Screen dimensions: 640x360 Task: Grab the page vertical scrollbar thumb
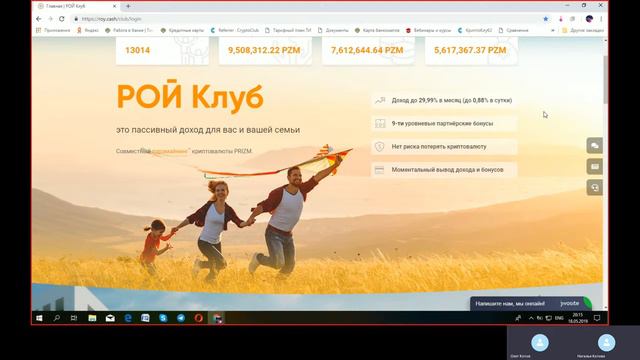pyautogui.click(x=605, y=80)
